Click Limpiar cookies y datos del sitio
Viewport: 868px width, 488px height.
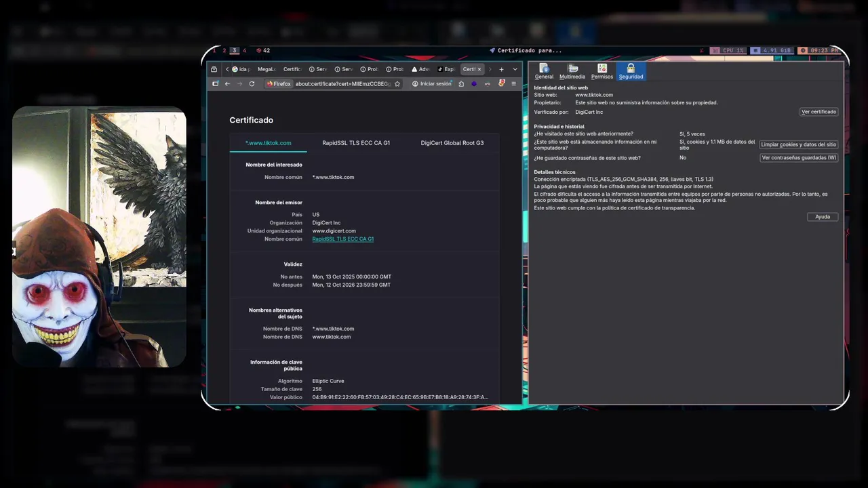799,144
